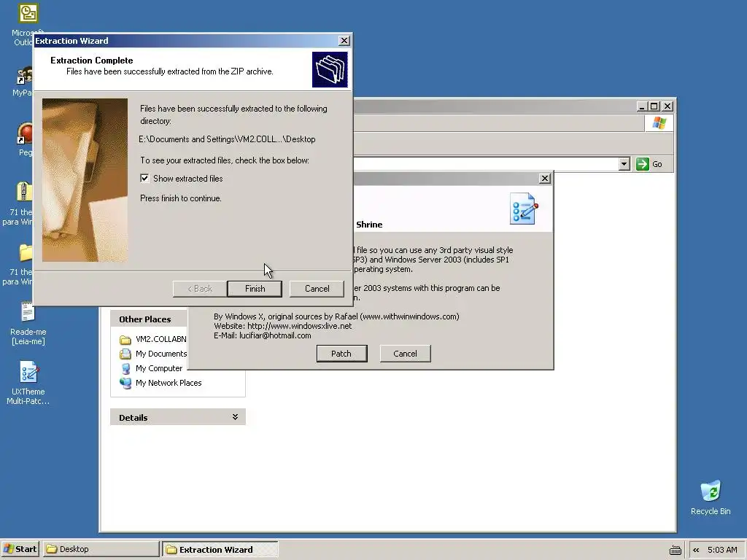747x560 pixels.
Task: Cancel the Extraction Wizard
Action: [317, 289]
